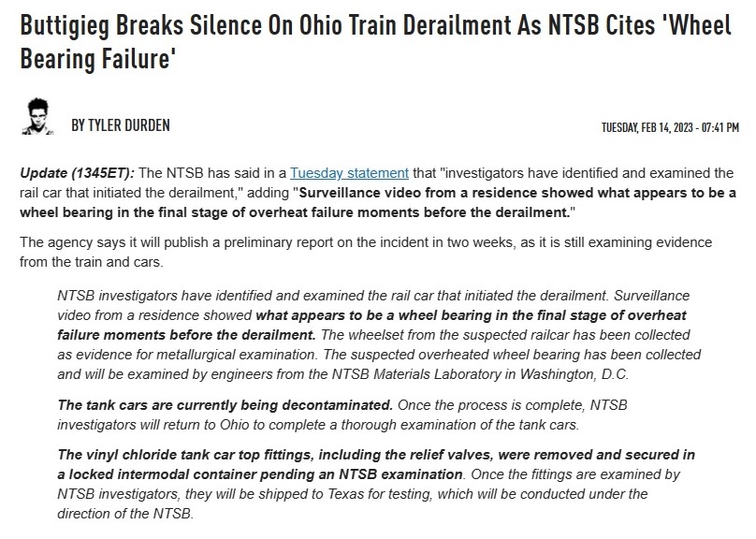Click the words "'Wheel Bearing Failure'" in headline
The image size is (756, 539).
click(x=375, y=42)
